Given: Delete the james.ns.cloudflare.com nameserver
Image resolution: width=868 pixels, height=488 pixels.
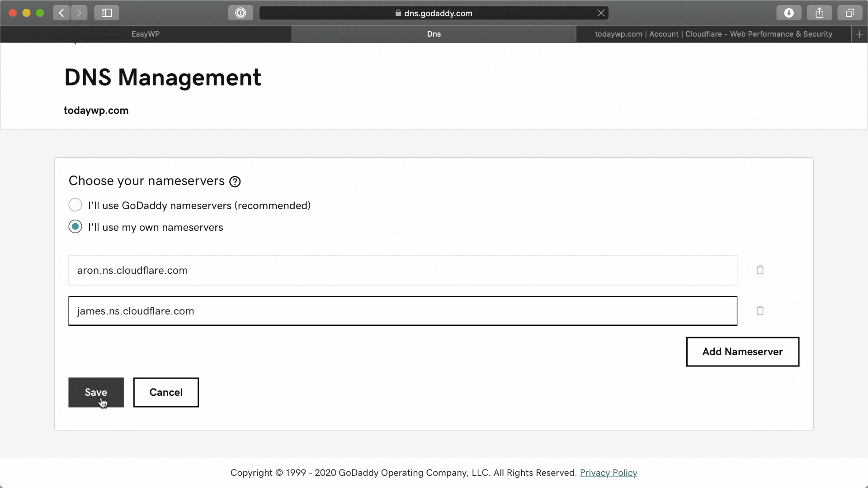Looking at the screenshot, I should pyautogui.click(x=760, y=311).
